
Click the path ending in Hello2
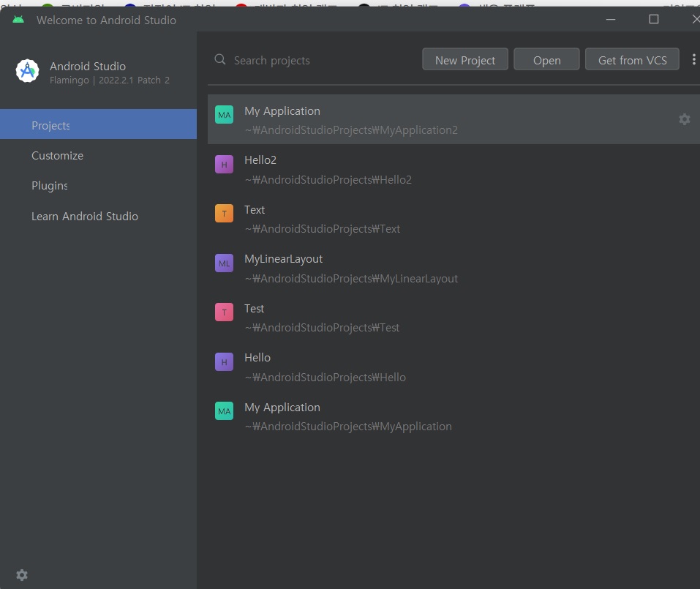point(328,179)
